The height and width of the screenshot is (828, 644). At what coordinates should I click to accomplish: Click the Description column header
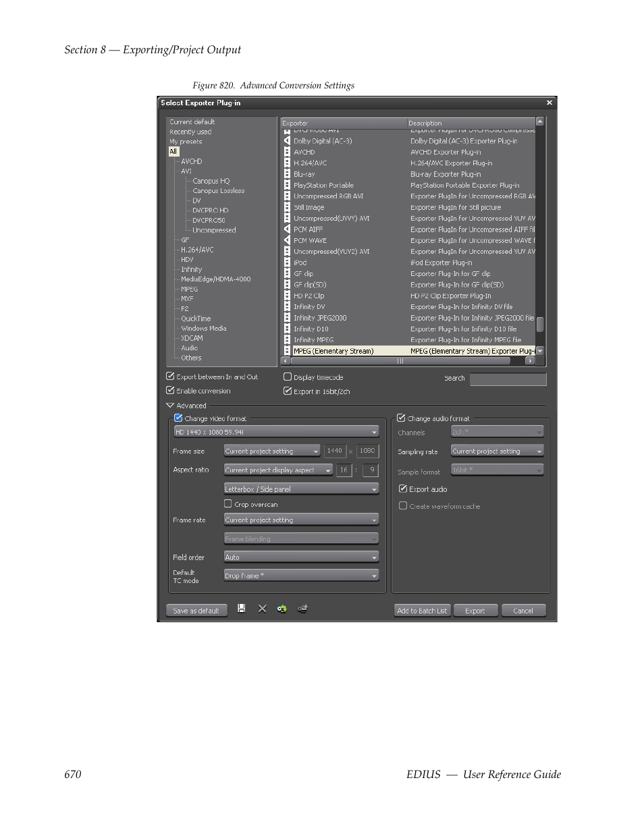point(471,123)
